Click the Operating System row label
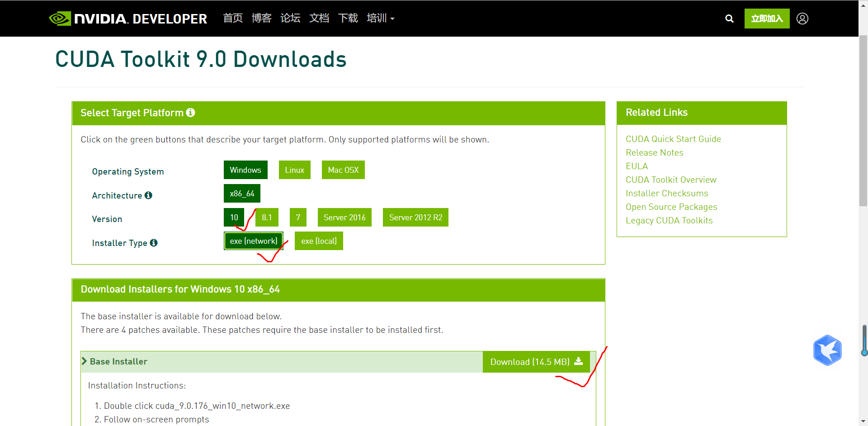The width and height of the screenshot is (868, 426). [128, 171]
